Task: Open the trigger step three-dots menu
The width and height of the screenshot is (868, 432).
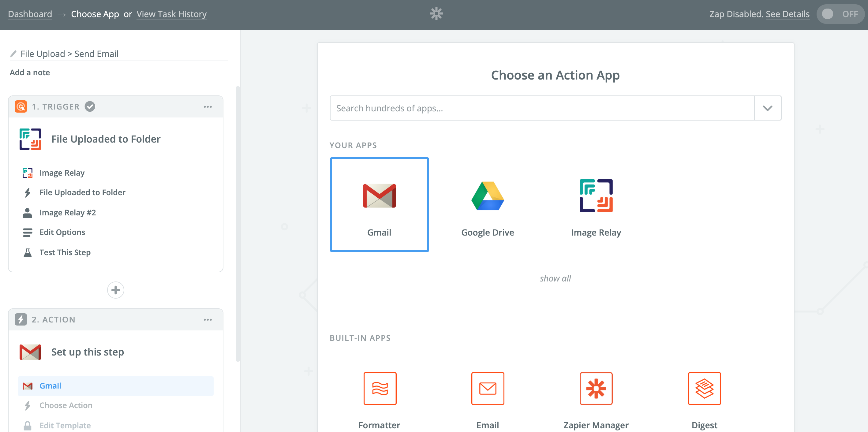Action: pos(208,107)
